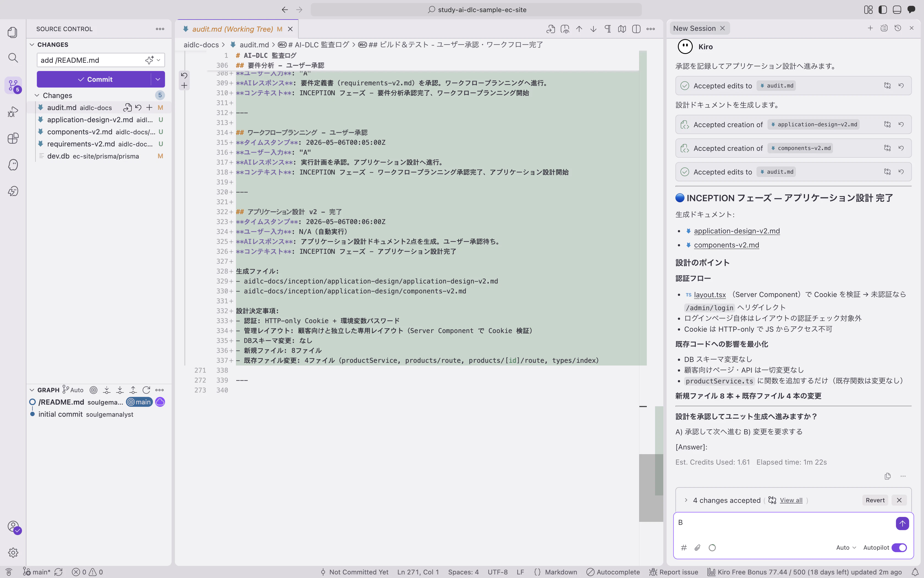Toggle the Kiro chat panel icon
The width and height of the screenshot is (924, 578).
coord(911,10)
